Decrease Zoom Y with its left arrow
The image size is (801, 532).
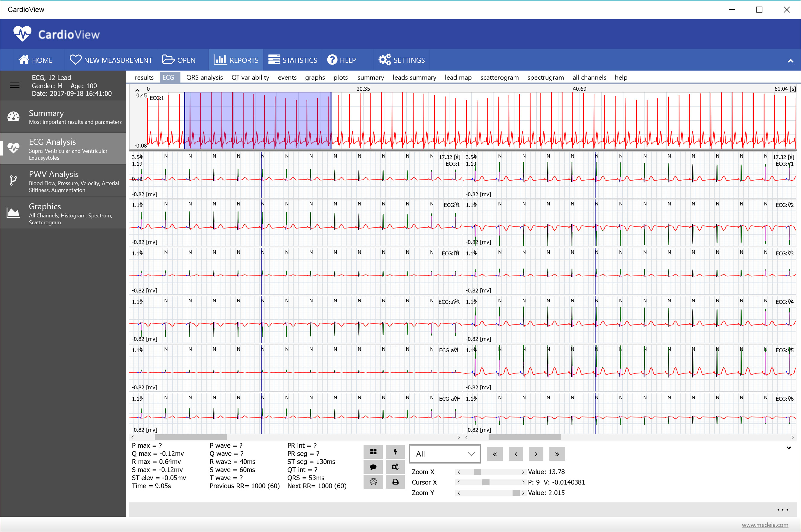(x=458, y=493)
